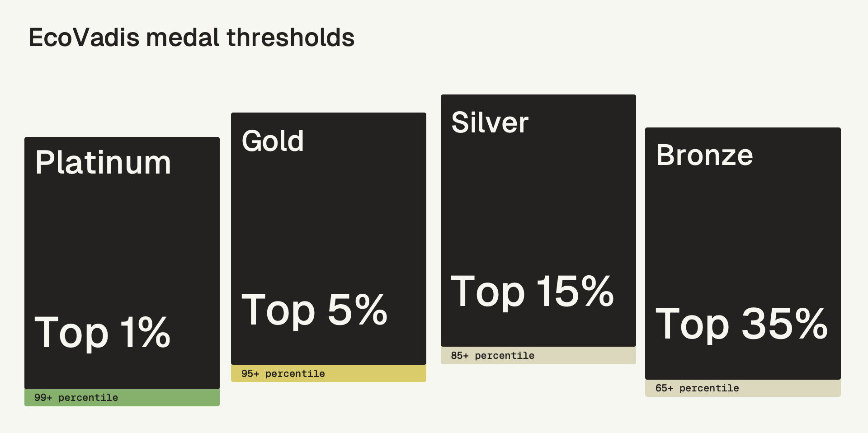Select the Platinum card heading
868x433 pixels.
click(x=103, y=163)
